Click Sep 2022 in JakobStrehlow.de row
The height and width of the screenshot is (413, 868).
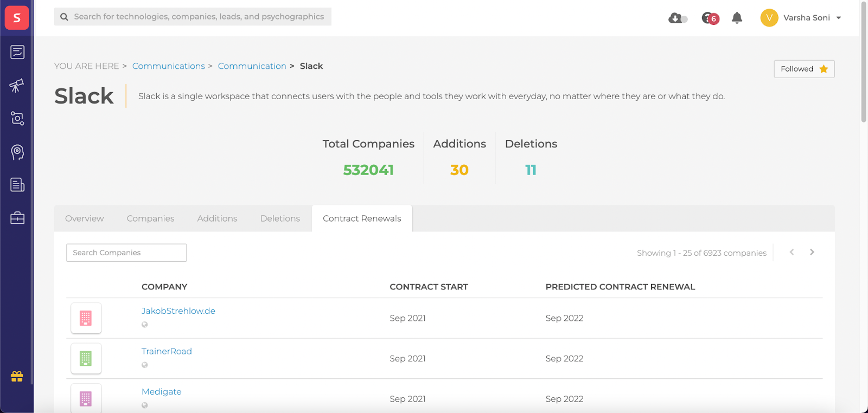564,318
